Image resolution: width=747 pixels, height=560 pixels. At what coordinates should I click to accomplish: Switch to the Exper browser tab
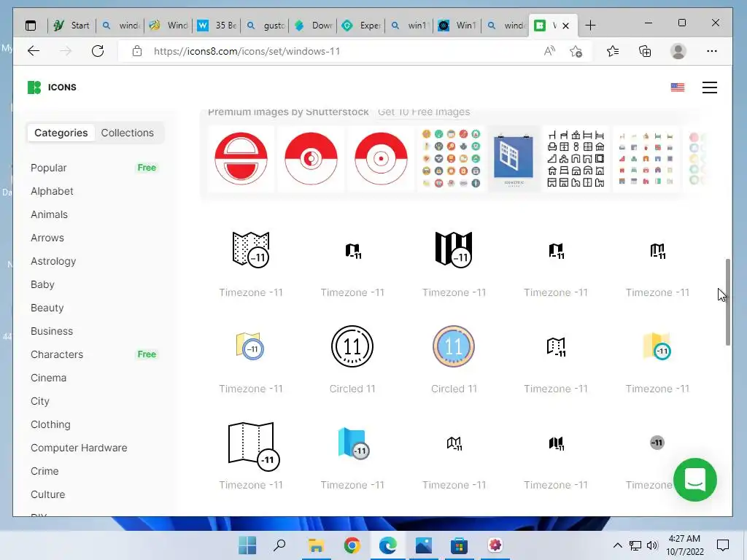pyautogui.click(x=363, y=26)
